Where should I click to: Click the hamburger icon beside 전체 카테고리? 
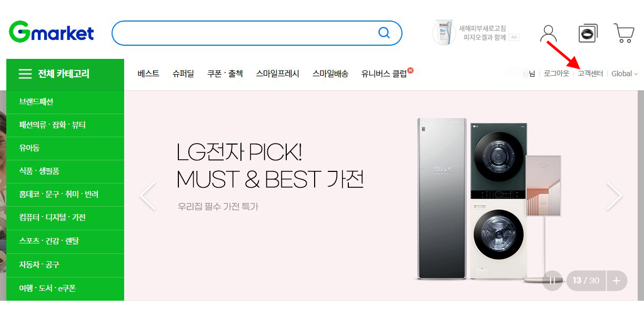(25, 74)
